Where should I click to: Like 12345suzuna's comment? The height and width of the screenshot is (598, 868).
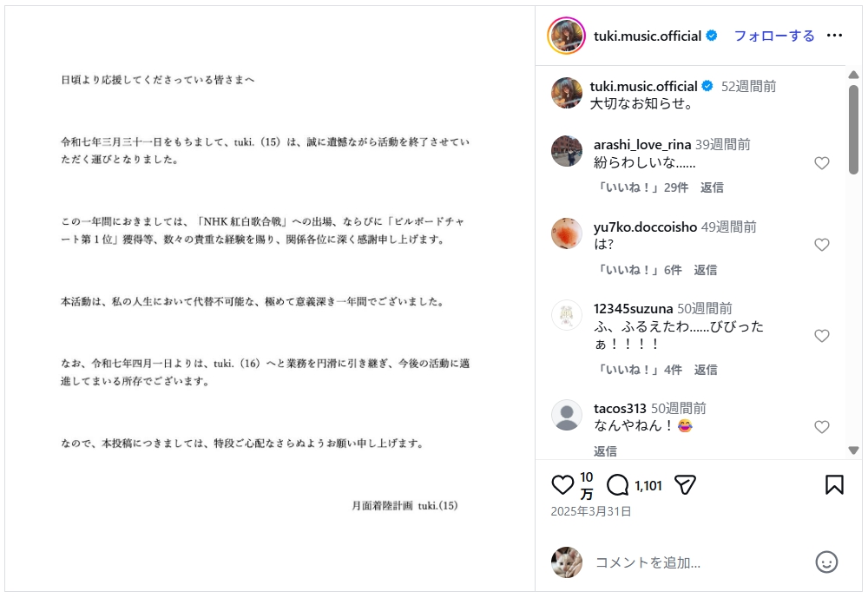pos(821,336)
